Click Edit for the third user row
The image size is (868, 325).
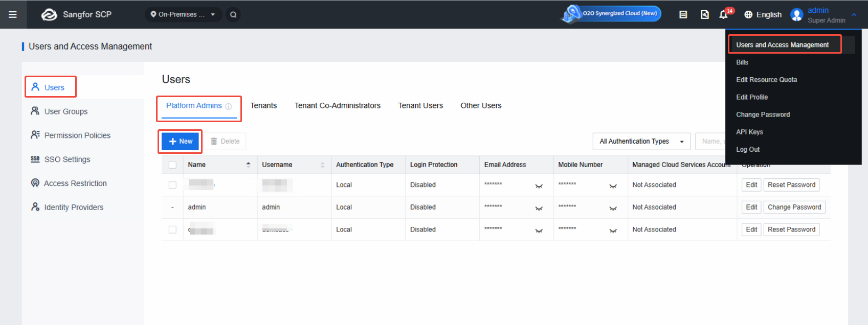coord(751,229)
